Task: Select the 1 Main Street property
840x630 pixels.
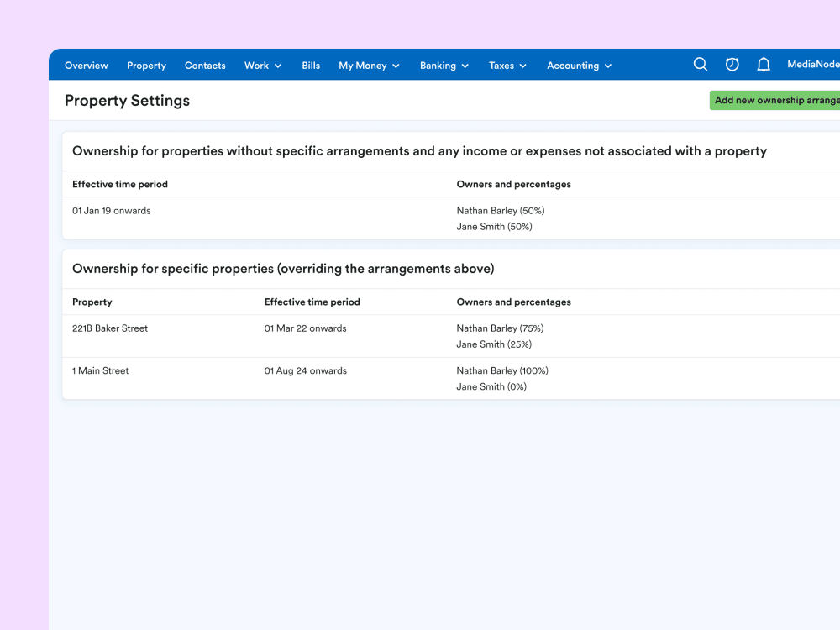Action: tap(100, 370)
